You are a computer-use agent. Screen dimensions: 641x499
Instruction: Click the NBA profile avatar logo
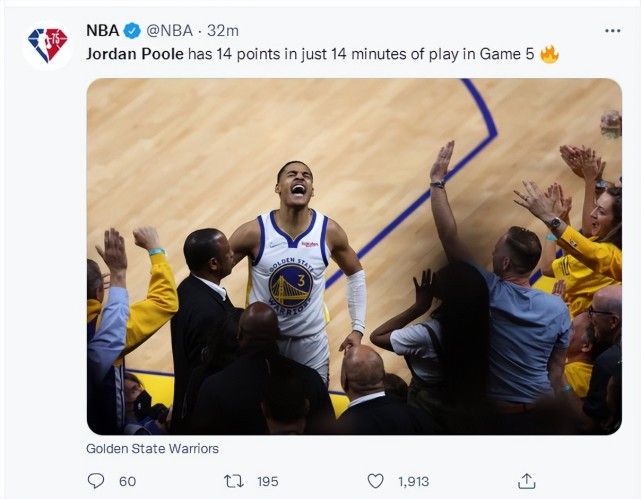[46, 45]
